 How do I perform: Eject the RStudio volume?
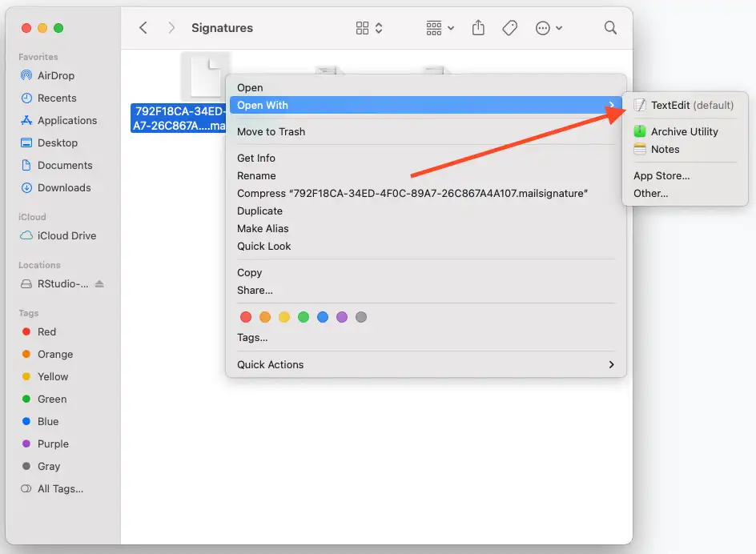click(99, 284)
